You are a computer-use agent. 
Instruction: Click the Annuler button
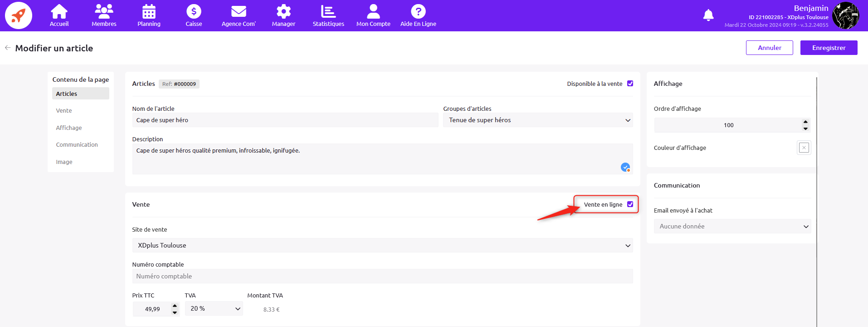point(769,48)
